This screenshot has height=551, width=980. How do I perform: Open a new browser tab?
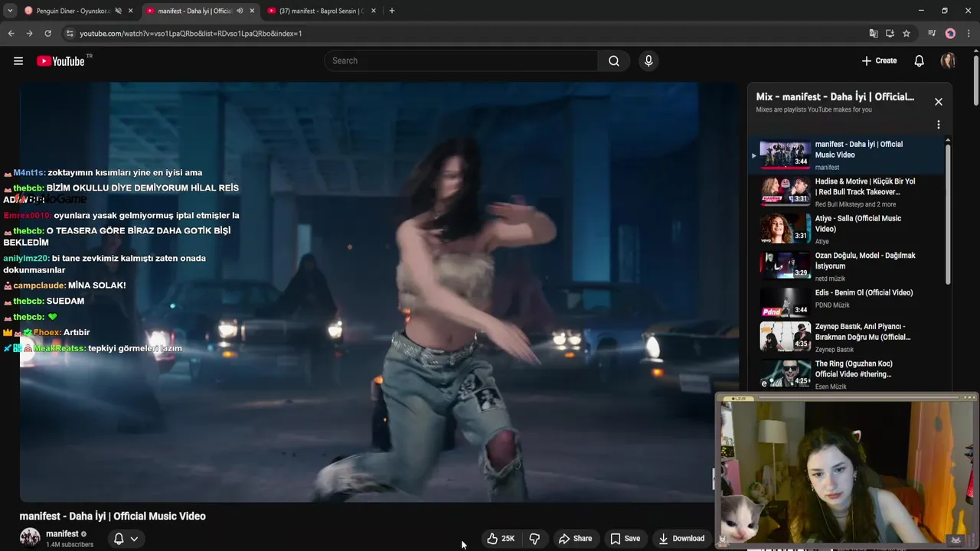392,11
